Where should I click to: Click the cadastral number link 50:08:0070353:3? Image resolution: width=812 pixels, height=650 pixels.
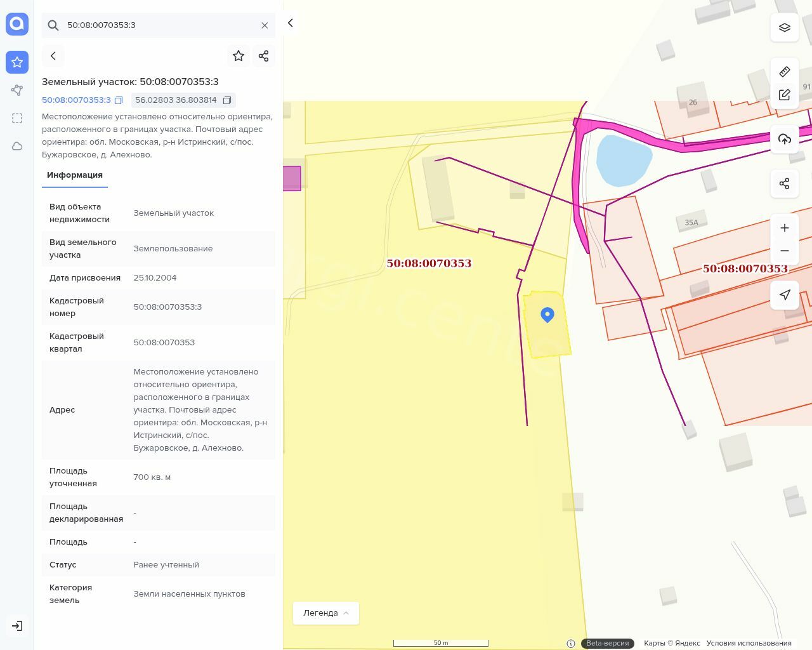(76, 100)
